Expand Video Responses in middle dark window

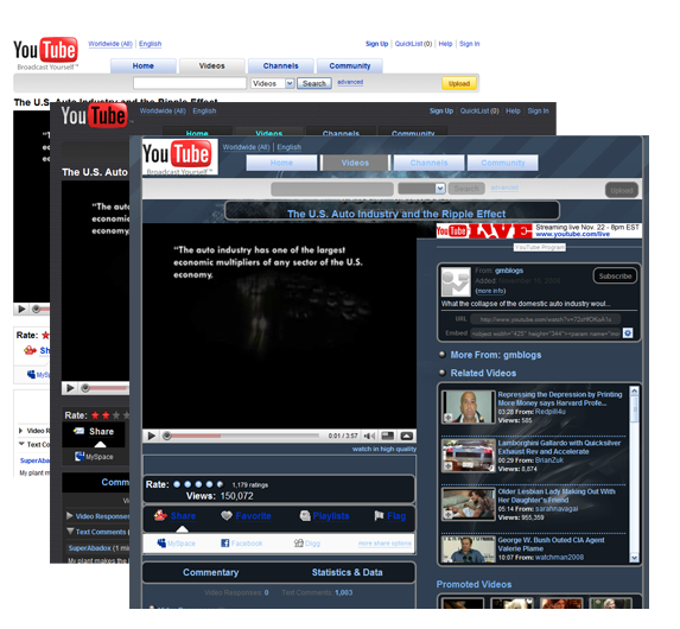(x=70, y=516)
